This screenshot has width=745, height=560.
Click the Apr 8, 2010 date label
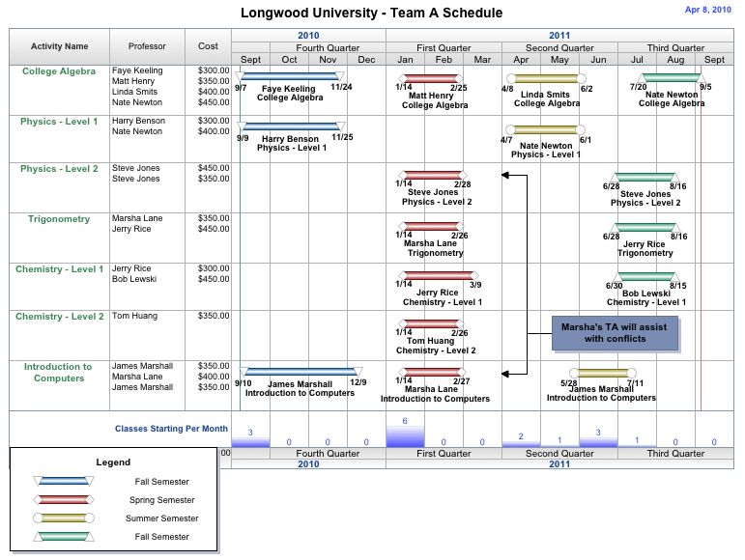coord(707,10)
